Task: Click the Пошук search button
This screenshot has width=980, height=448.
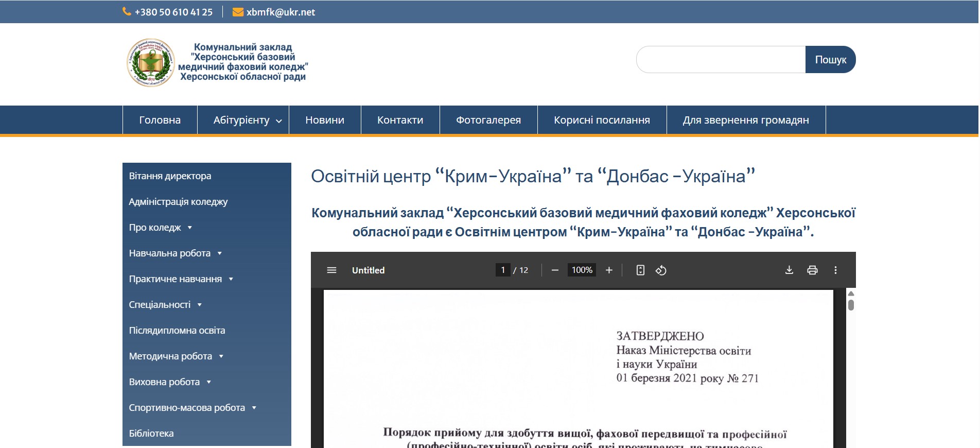Action: (830, 60)
